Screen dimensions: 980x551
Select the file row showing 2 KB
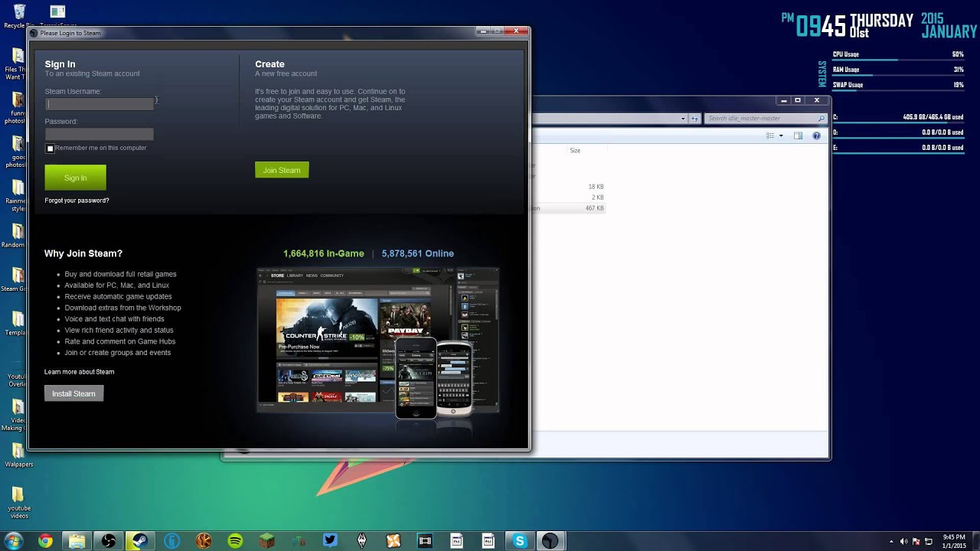[569, 197]
